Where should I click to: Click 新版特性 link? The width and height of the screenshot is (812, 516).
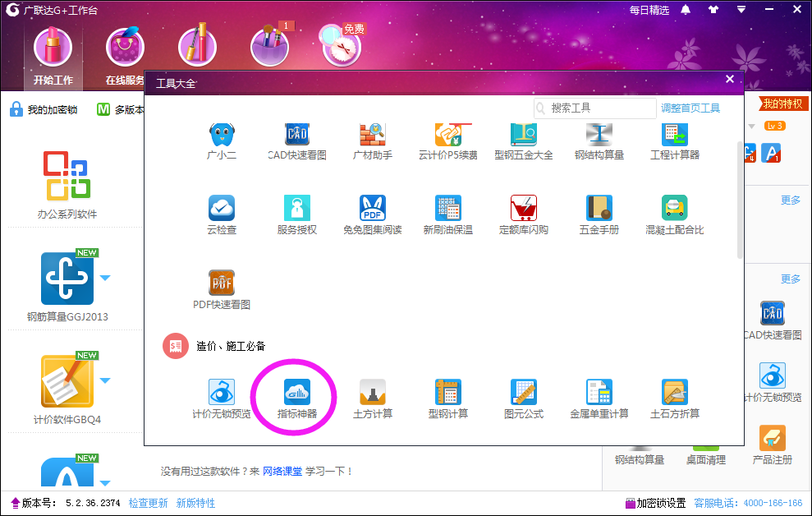point(195,503)
